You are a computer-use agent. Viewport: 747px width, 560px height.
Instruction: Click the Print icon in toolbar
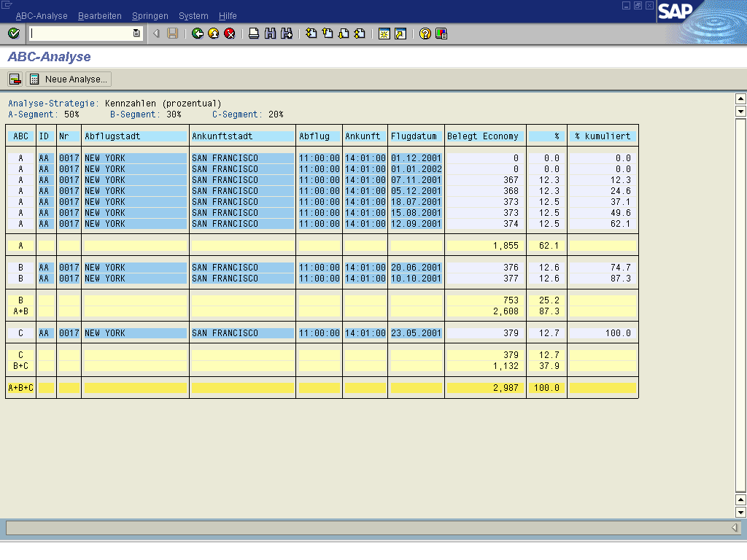[254, 34]
